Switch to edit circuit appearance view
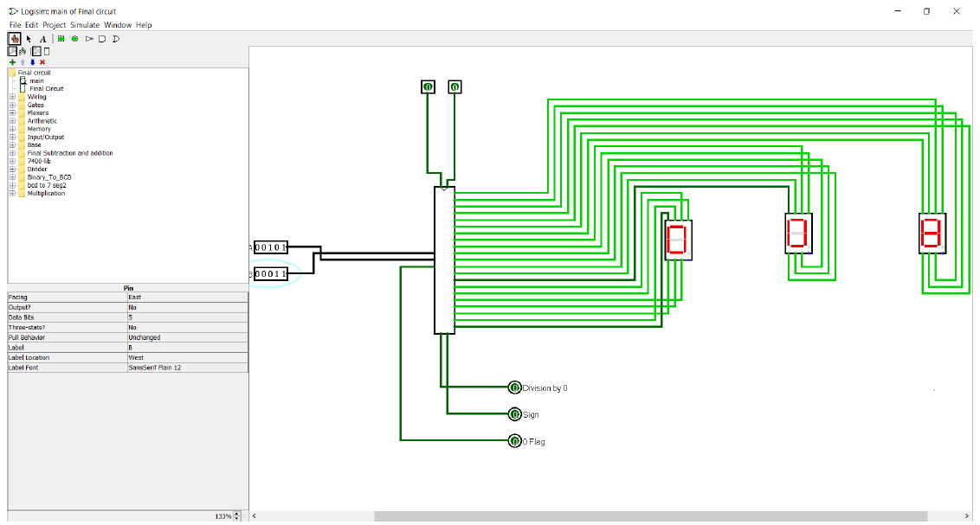The width and height of the screenshot is (980, 525). click(x=46, y=51)
